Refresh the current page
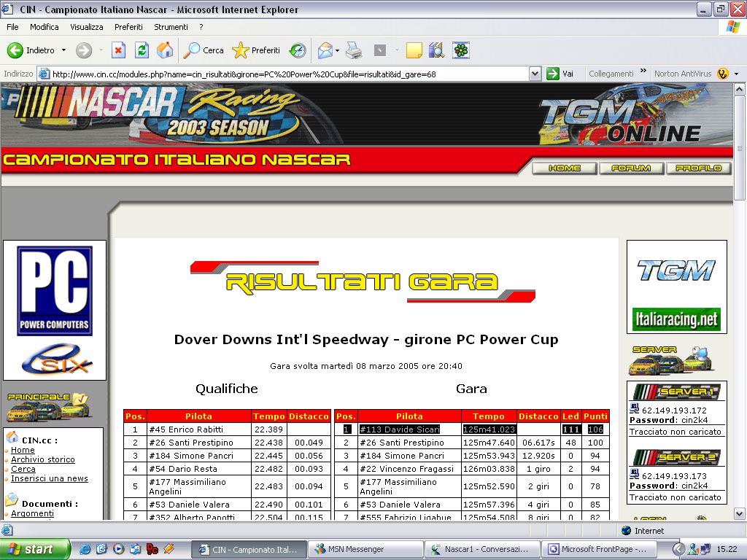The height and width of the screenshot is (560, 747). point(142,50)
